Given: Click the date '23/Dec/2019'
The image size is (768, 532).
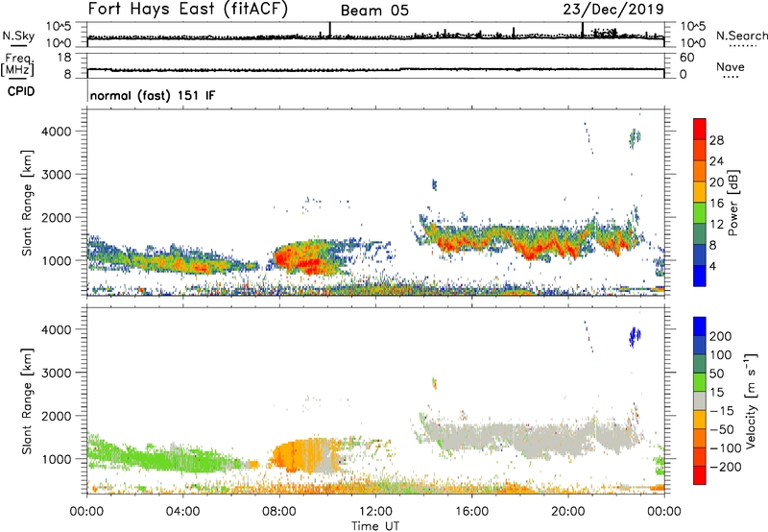Looking at the screenshot, I should tap(613, 9).
